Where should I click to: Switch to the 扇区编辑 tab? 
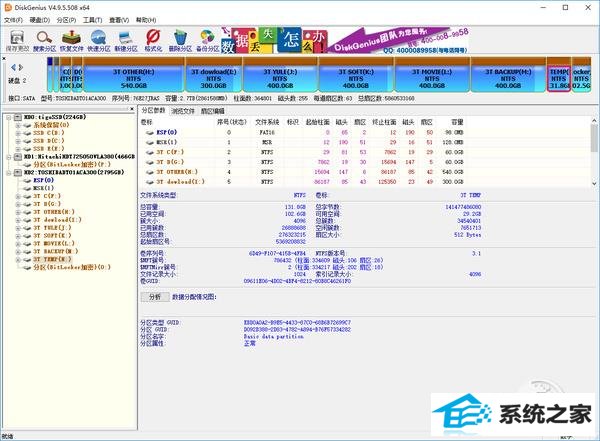(x=213, y=111)
